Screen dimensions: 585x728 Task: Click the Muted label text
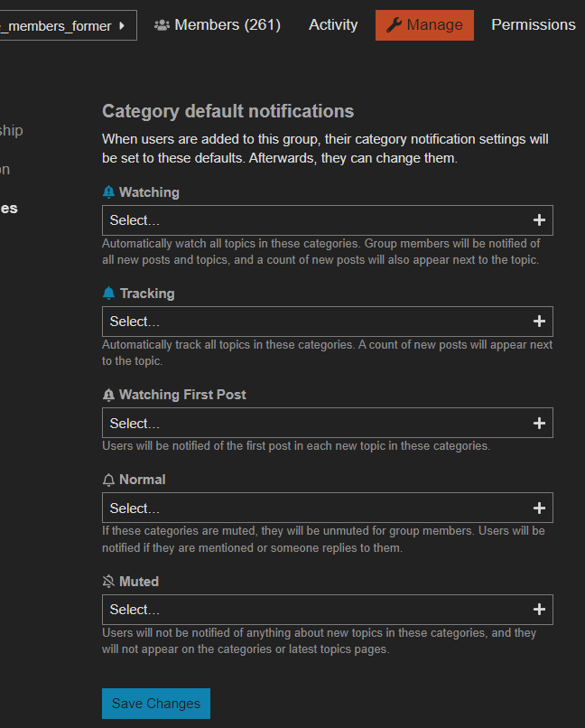click(139, 582)
